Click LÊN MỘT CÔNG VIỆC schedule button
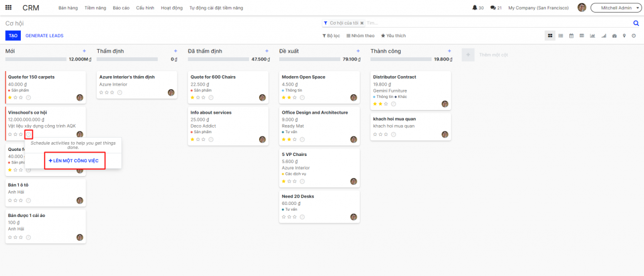This screenshot has height=276, width=644. (x=75, y=160)
